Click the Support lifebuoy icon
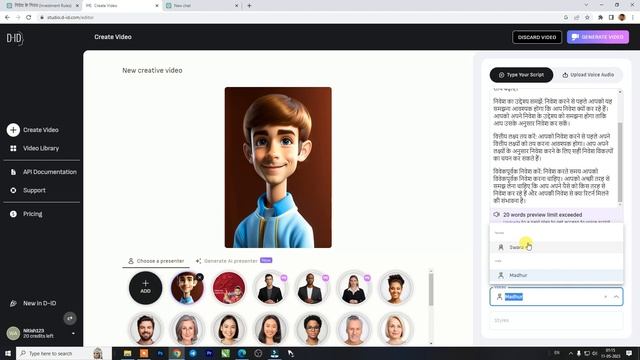Screen dimensions: 640x360 (13, 190)
